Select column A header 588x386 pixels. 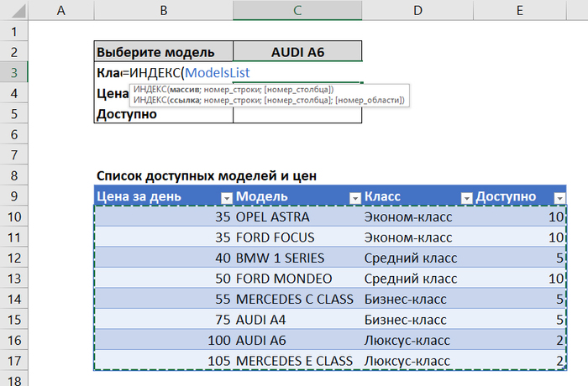pos(61,10)
